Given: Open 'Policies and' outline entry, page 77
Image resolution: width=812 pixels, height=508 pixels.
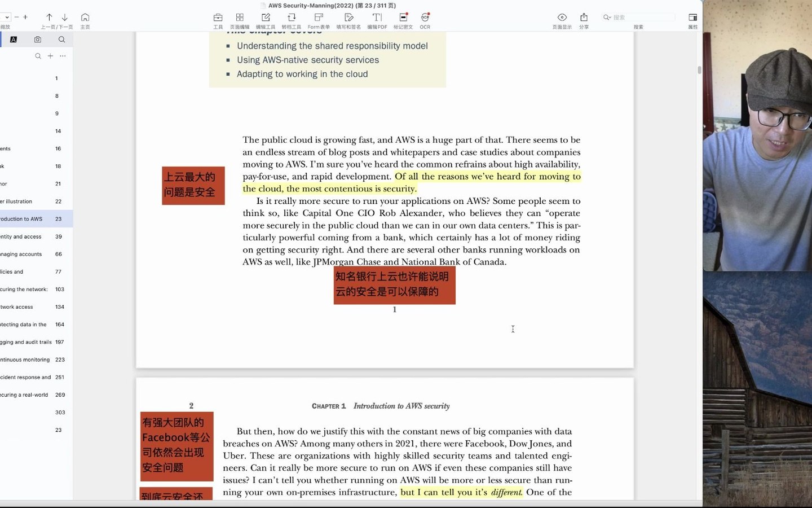Looking at the screenshot, I should point(37,271).
